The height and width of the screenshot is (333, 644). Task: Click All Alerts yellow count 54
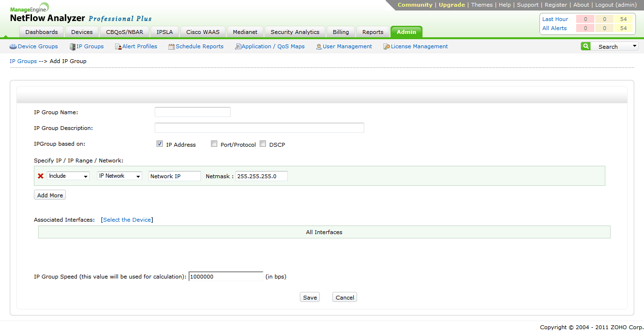623,28
